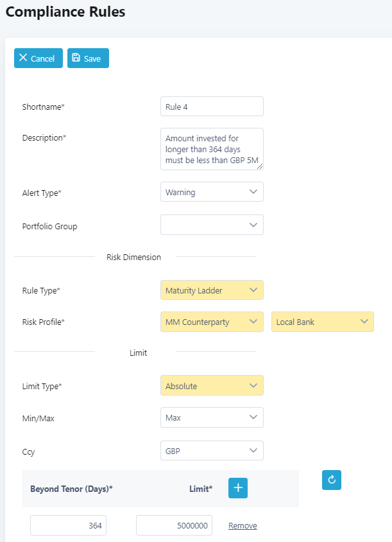The width and height of the screenshot is (392, 542).
Task: Click the Shortname input field
Action: 212,107
